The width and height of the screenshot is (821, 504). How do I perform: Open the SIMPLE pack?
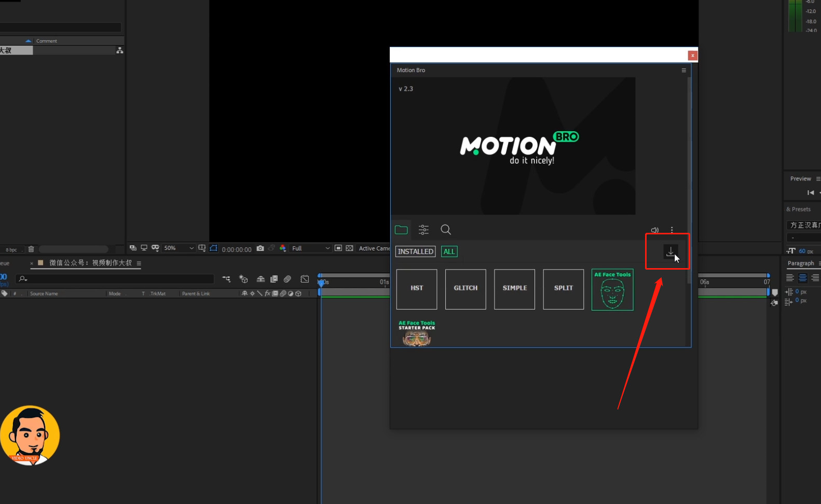click(x=514, y=289)
